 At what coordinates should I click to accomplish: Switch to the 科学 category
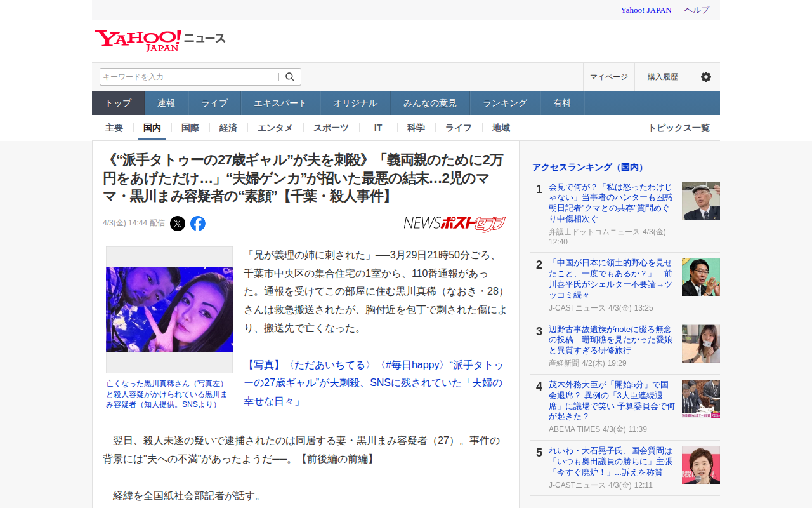pyautogui.click(x=416, y=128)
